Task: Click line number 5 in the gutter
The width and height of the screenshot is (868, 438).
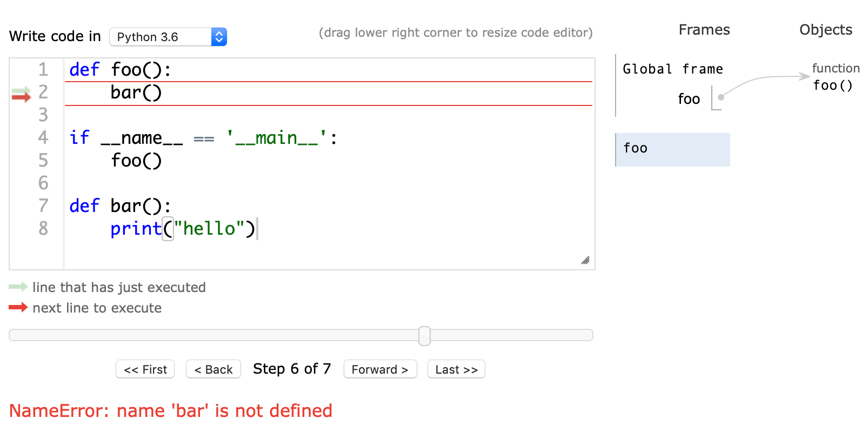Action: (43, 161)
